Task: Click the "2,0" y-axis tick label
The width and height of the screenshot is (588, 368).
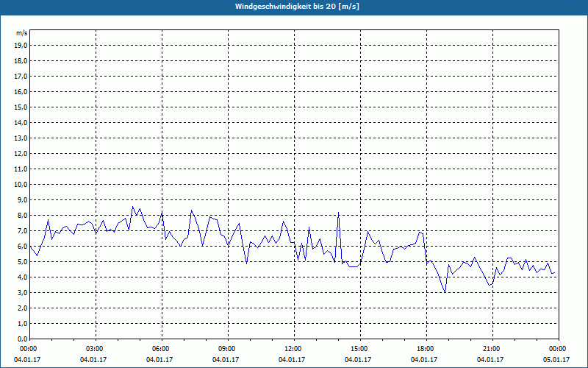Action: point(22,308)
